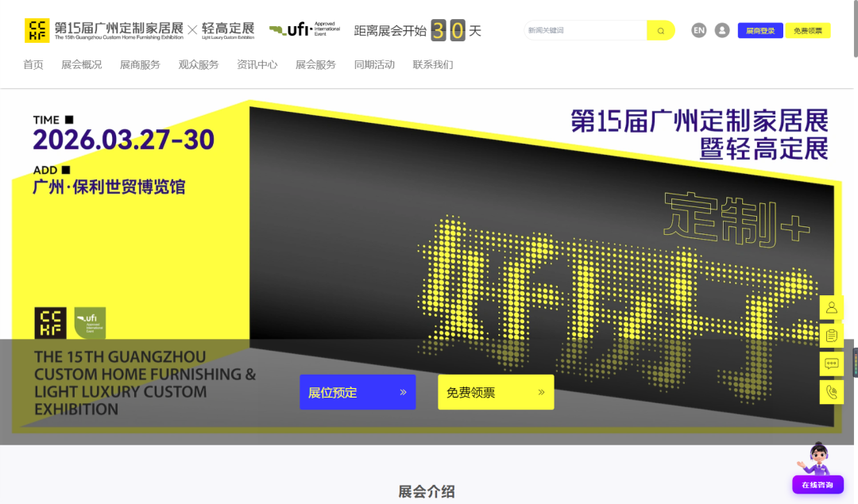
Task: Open the user account avatar icon
Action: [721, 31]
